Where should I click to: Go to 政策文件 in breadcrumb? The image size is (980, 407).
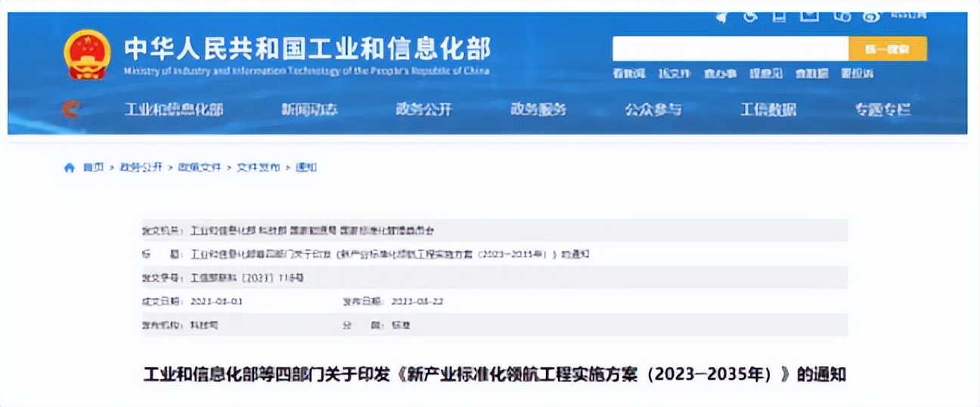(200, 167)
